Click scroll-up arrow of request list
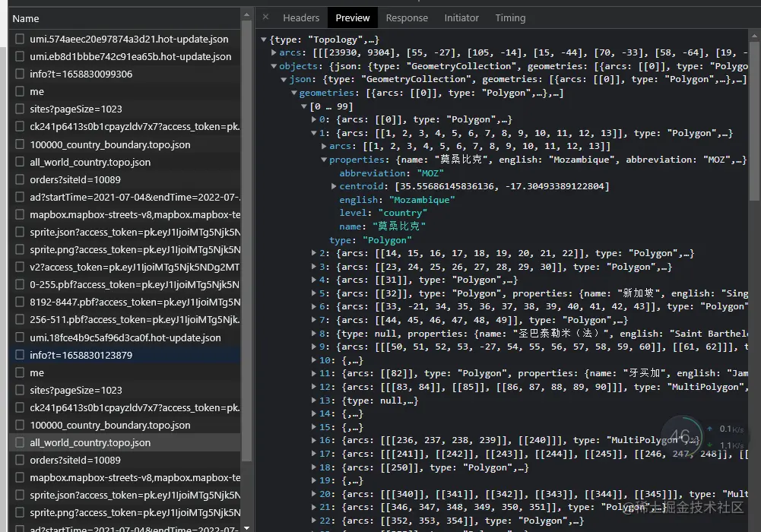 pos(246,15)
